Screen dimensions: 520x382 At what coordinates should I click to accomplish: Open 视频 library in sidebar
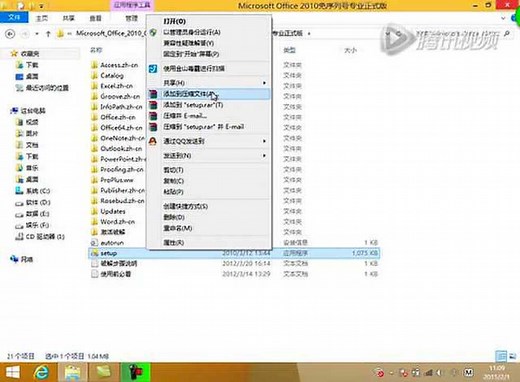point(32,122)
